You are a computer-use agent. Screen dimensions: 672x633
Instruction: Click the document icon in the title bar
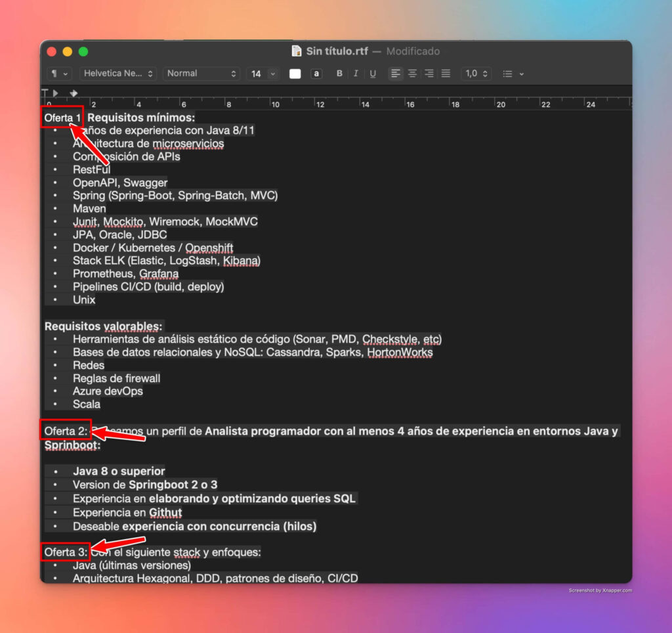pyautogui.click(x=296, y=51)
